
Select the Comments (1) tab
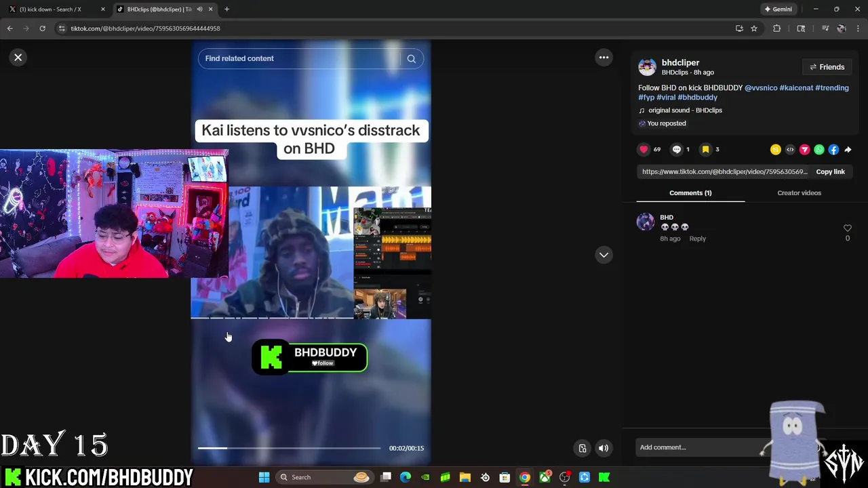(x=690, y=193)
